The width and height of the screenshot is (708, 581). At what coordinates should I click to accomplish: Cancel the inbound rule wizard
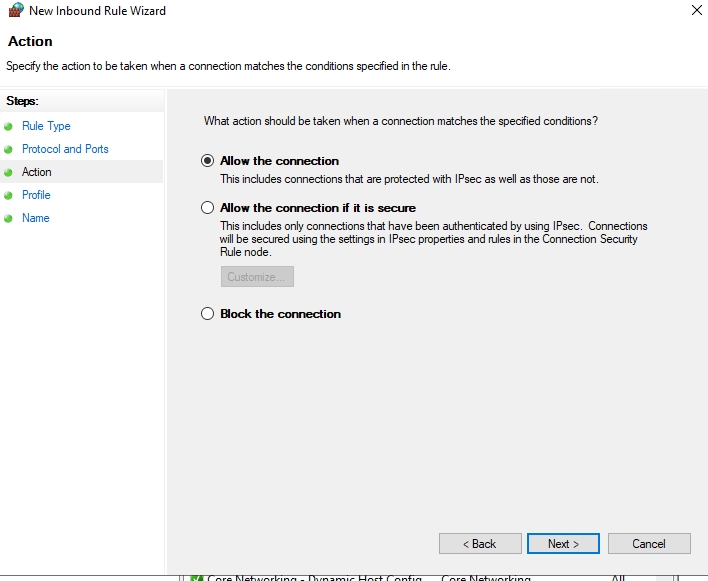click(649, 544)
